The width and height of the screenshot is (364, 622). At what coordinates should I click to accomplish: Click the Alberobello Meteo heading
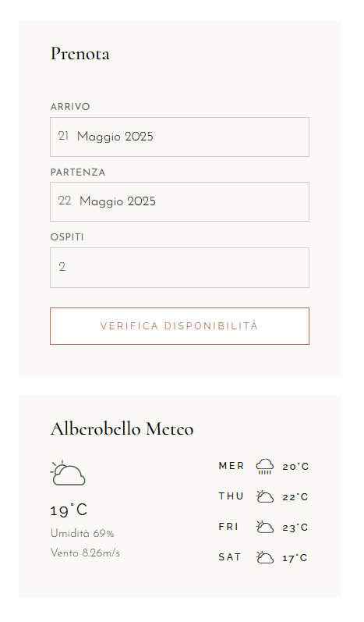122,428
